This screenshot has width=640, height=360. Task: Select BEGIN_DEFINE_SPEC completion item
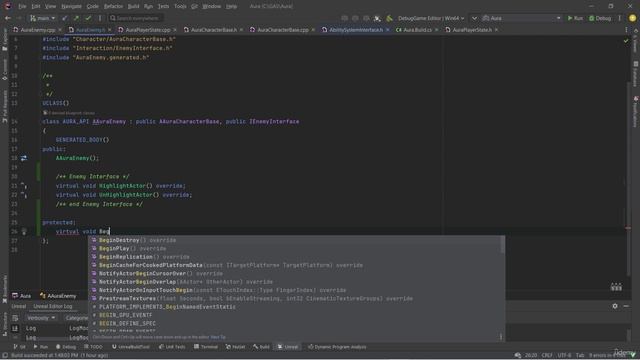point(295,323)
